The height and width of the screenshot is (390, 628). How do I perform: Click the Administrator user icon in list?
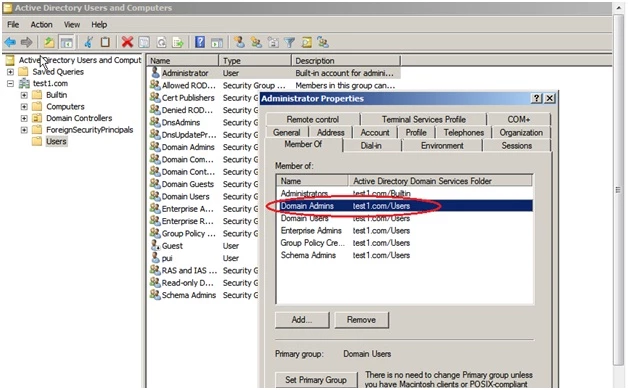(x=155, y=72)
